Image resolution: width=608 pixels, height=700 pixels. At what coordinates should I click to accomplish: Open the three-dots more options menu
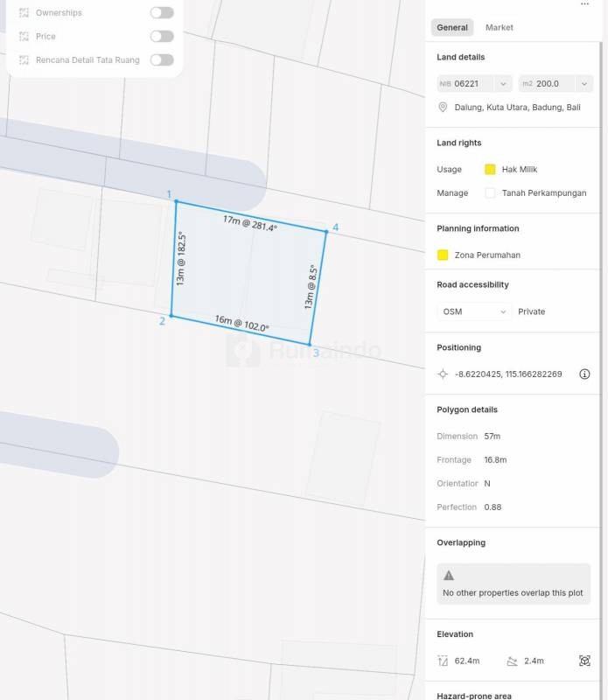[x=584, y=4]
